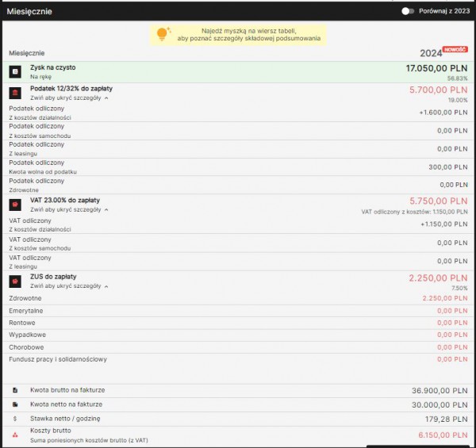Click the Kwota wolna od podatku row
Viewport: 476px width, 448px height.
[238, 167]
